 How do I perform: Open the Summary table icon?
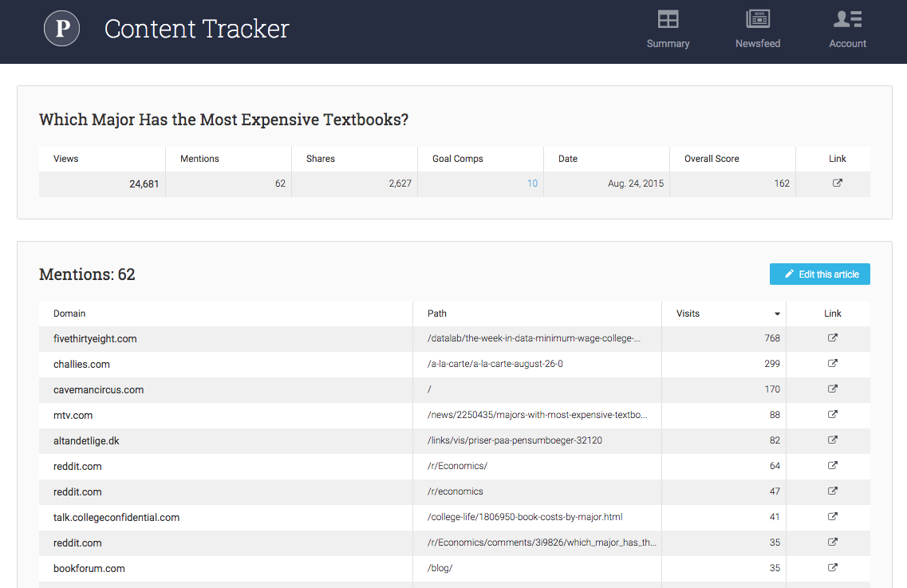pyautogui.click(x=668, y=18)
